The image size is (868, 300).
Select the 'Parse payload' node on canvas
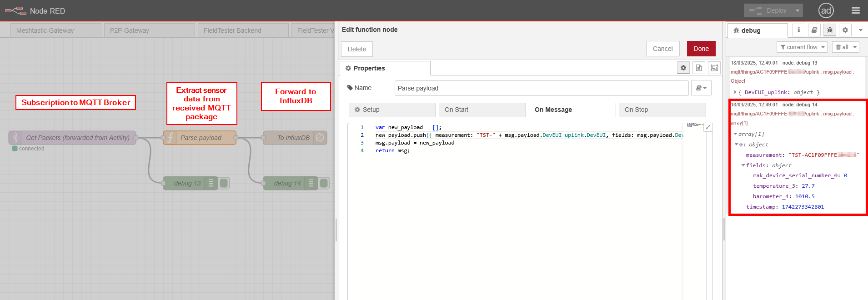(200, 138)
